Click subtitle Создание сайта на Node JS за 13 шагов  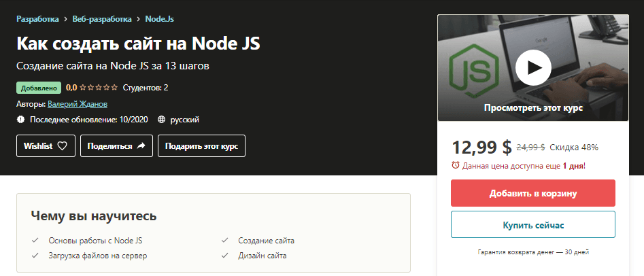click(x=113, y=66)
